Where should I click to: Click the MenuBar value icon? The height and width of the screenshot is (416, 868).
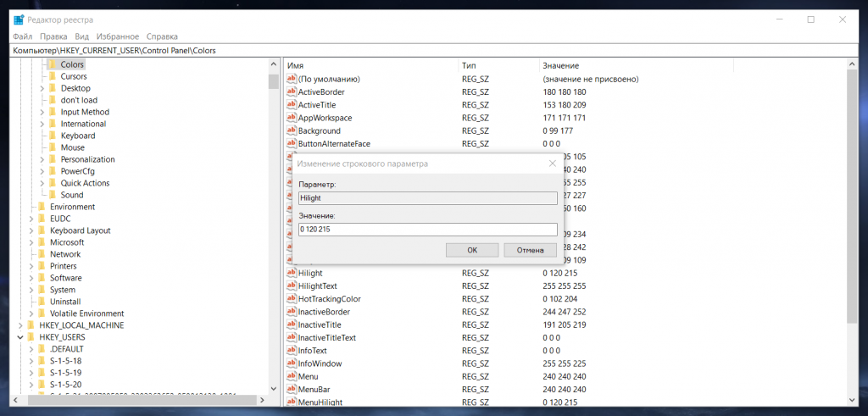[x=292, y=389]
